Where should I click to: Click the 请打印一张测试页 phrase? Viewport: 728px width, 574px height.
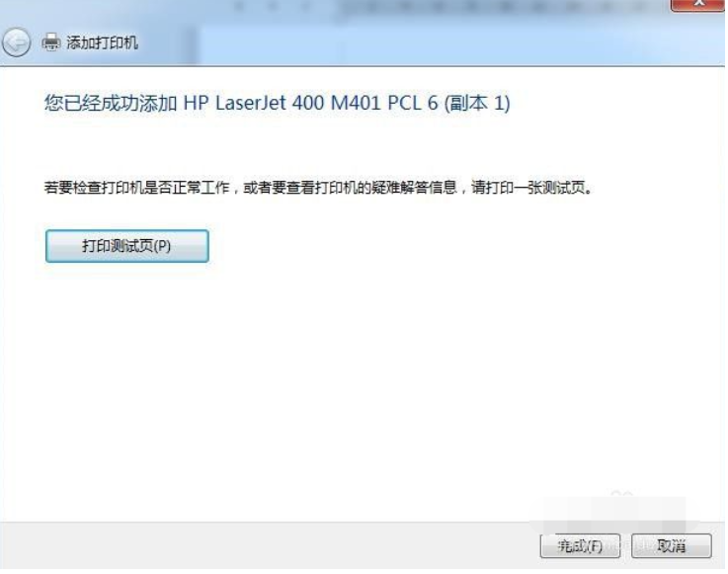pos(528,188)
